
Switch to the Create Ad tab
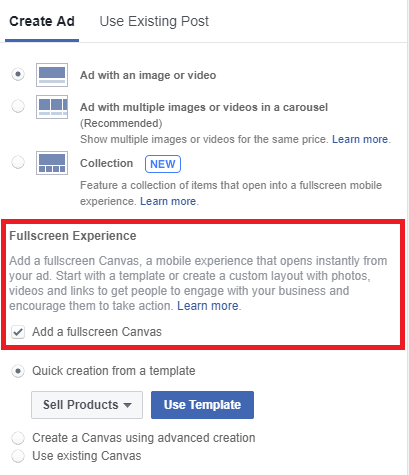point(42,21)
